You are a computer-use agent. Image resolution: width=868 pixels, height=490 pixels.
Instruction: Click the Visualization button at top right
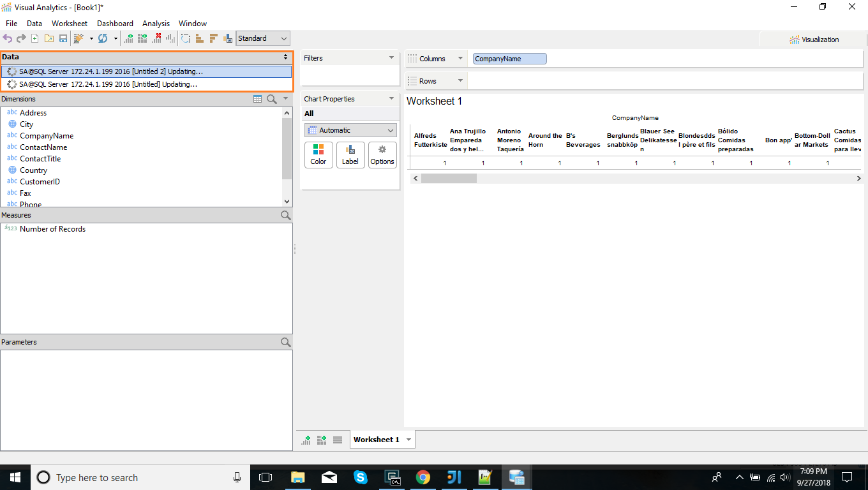814,40
